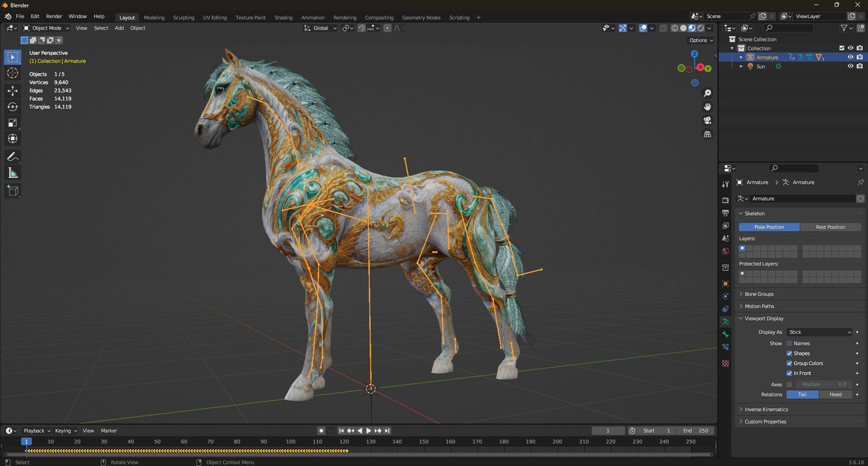Image resolution: width=868 pixels, height=466 pixels.
Task: Enable the Axes checkbox
Action: tap(789, 384)
